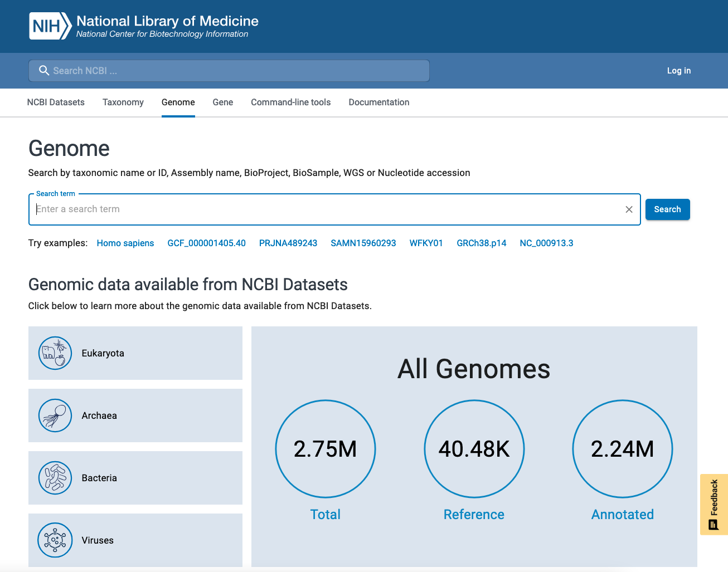Go to the Command-line tools tab
Image resolution: width=728 pixels, height=572 pixels.
pos(290,102)
